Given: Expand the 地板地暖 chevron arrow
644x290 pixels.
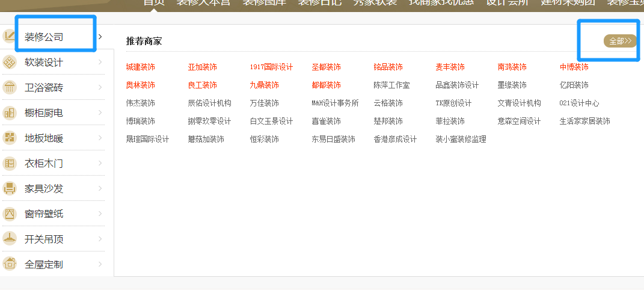Looking at the screenshot, I should 100,138.
